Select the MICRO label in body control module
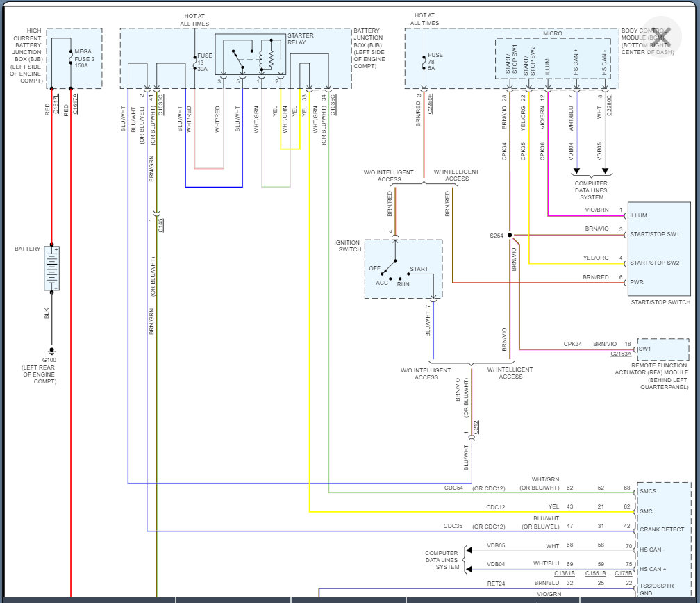The height and width of the screenshot is (603, 700). pos(553,33)
